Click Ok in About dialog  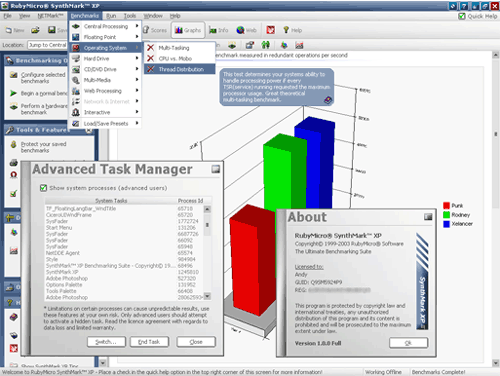408,343
